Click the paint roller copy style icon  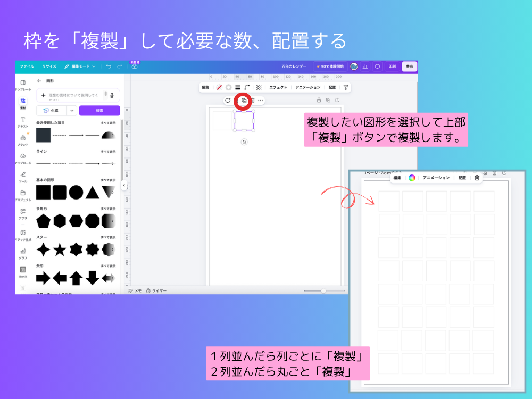coord(346,88)
